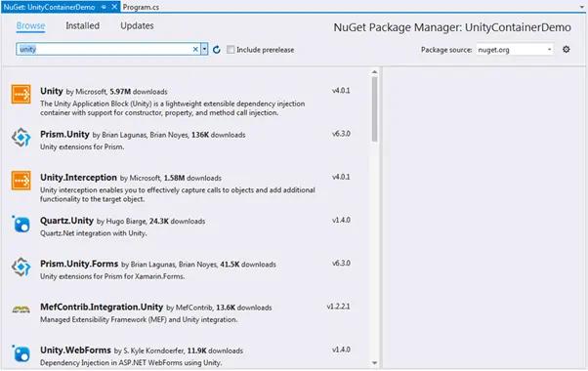Switch to the Browse tab
Viewport: 588px width, 371px height.
(x=30, y=25)
